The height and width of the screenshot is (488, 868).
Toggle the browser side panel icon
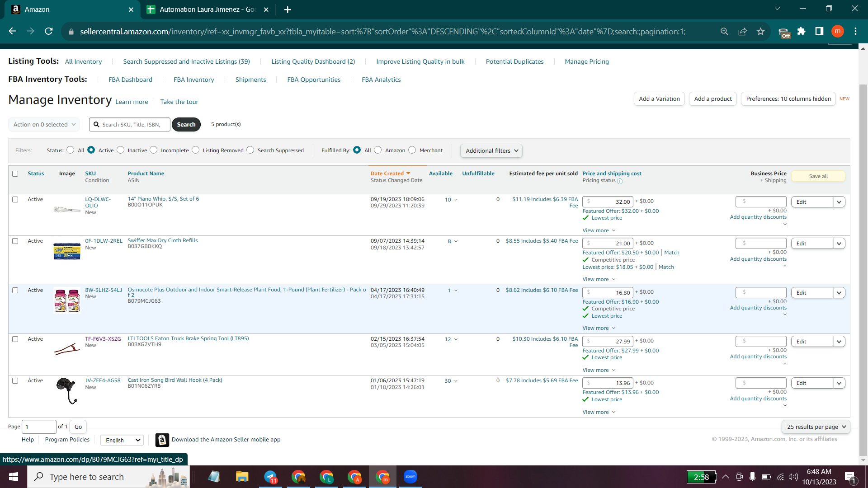click(x=819, y=31)
